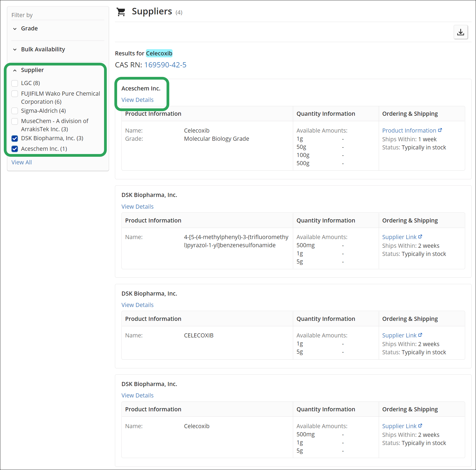Click the 100g available amount
Viewport: 476px width, 470px height.
tap(303, 155)
